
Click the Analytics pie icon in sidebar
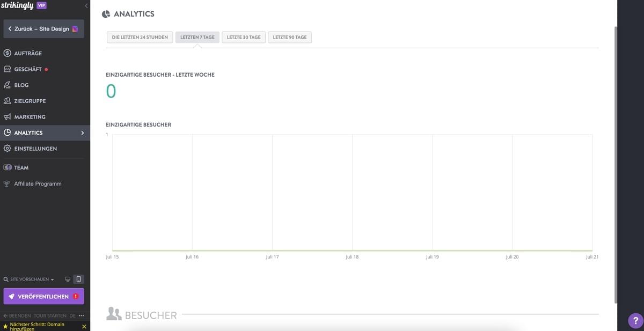pos(7,133)
